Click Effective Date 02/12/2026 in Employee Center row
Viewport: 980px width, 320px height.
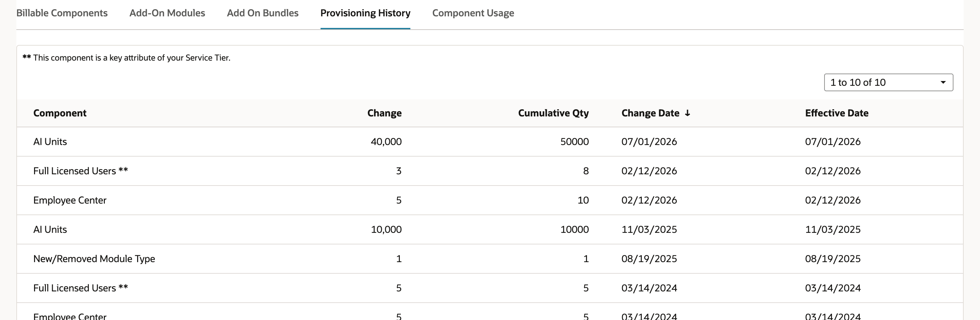tap(832, 200)
